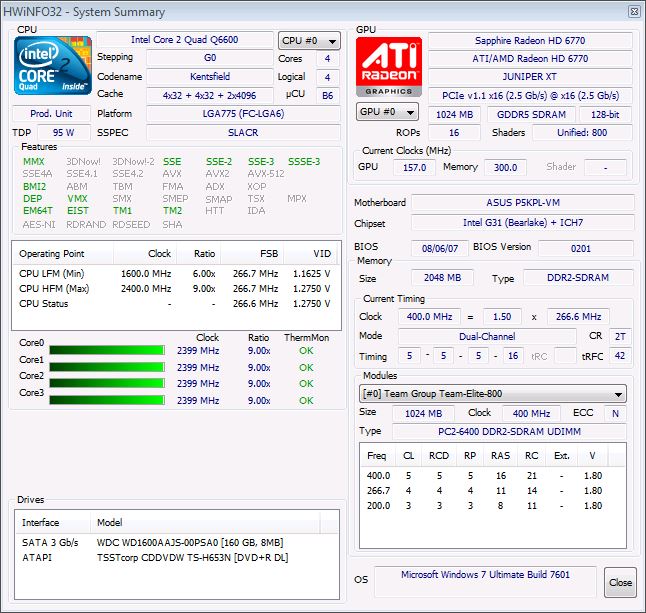Click the 95 W TDP value
This screenshot has width=646, height=613.
click(63, 133)
